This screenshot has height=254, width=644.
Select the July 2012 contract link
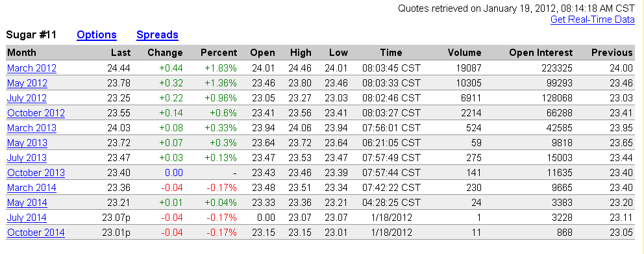click(27, 98)
